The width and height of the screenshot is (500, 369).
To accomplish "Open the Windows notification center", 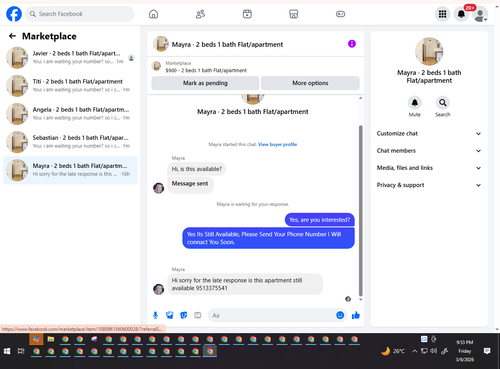I will pos(487,351).
